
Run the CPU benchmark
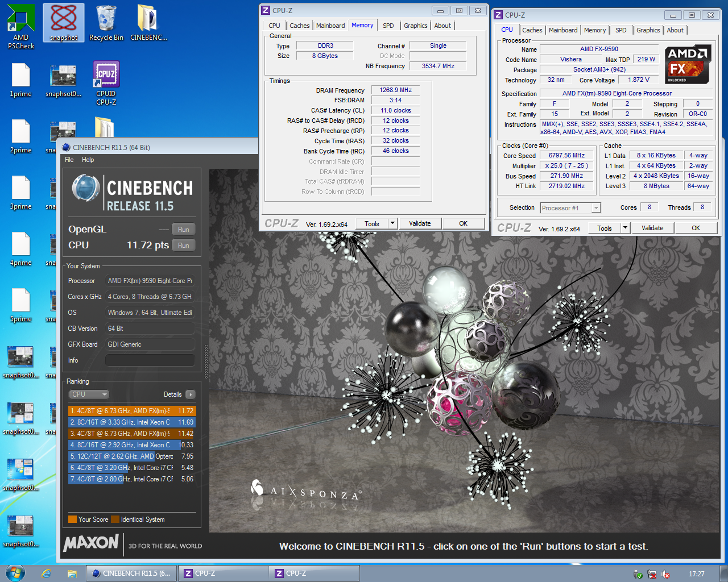tap(183, 246)
